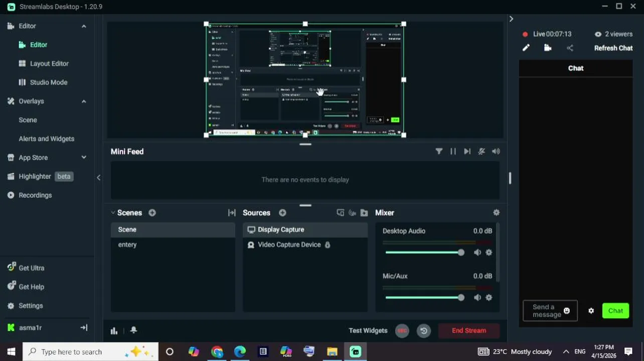The height and width of the screenshot is (361, 644).
Task: Add a new scene with the plus icon
Action: click(152, 213)
